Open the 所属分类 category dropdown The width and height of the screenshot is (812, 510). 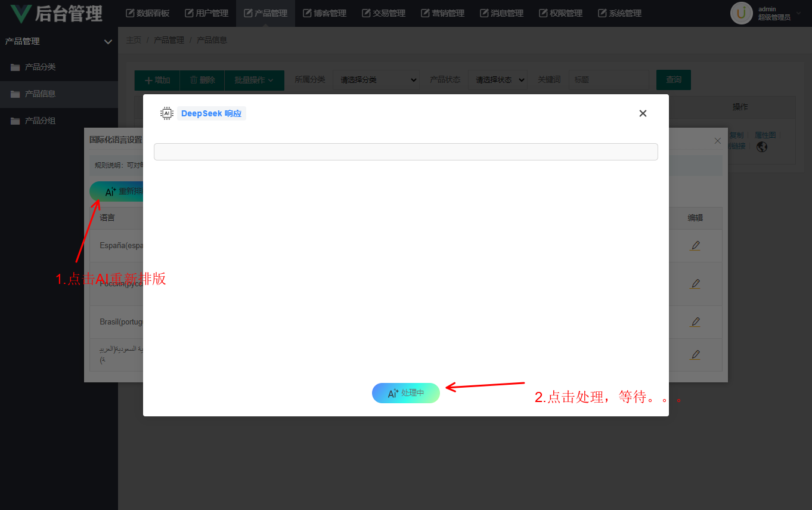pos(376,80)
